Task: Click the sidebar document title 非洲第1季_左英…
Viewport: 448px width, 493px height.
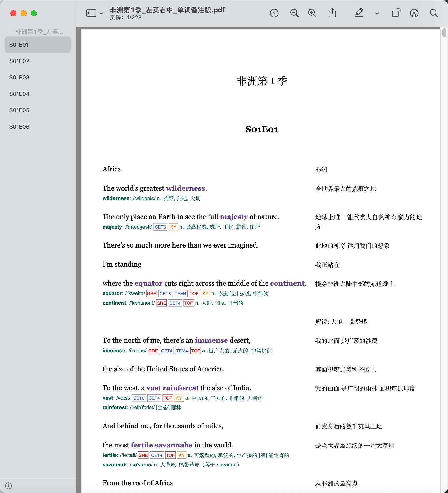Action: pos(39,32)
